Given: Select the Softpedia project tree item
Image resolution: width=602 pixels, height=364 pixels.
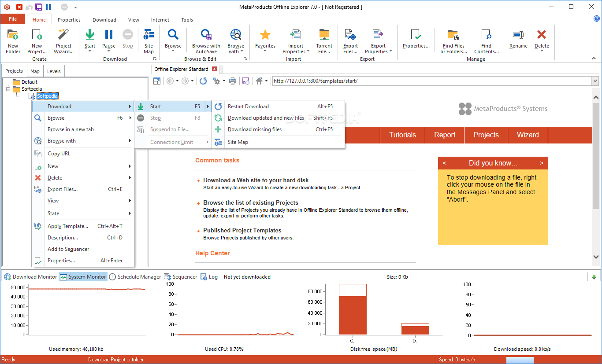Looking at the screenshot, I should point(47,96).
